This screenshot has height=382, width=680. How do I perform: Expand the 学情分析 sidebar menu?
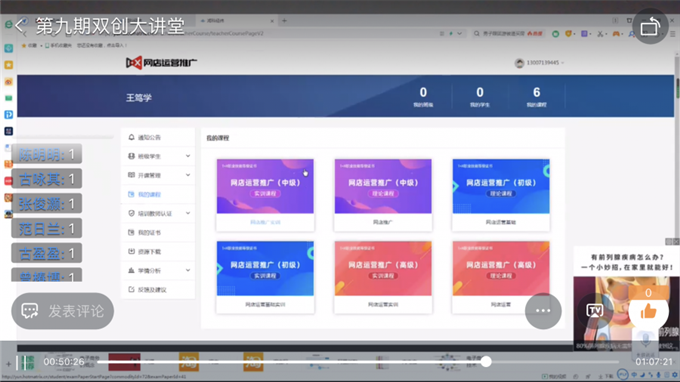point(158,271)
